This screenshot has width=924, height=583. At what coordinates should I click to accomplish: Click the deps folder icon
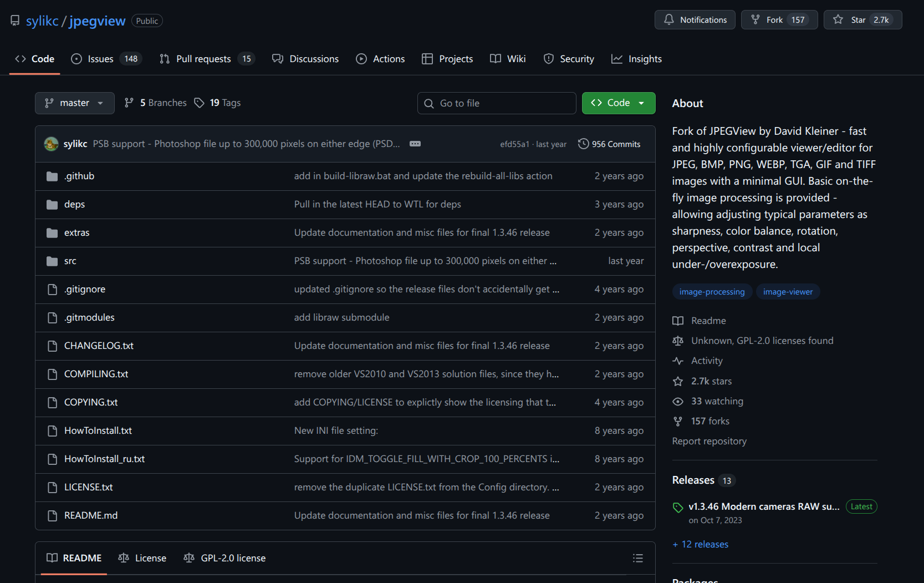coord(52,205)
